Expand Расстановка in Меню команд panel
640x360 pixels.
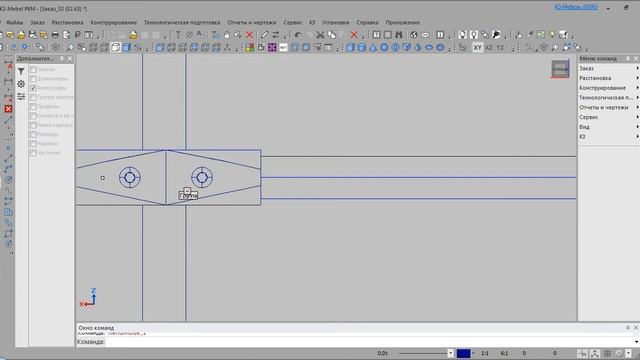(x=609, y=78)
